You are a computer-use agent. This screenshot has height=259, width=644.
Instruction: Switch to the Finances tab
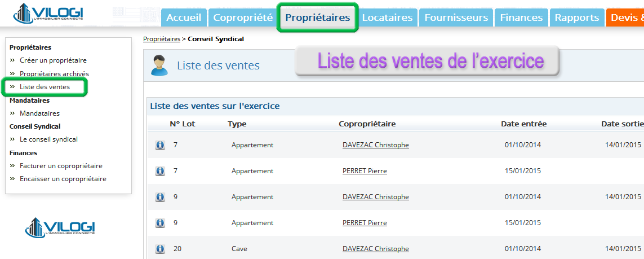pyautogui.click(x=522, y=17)
